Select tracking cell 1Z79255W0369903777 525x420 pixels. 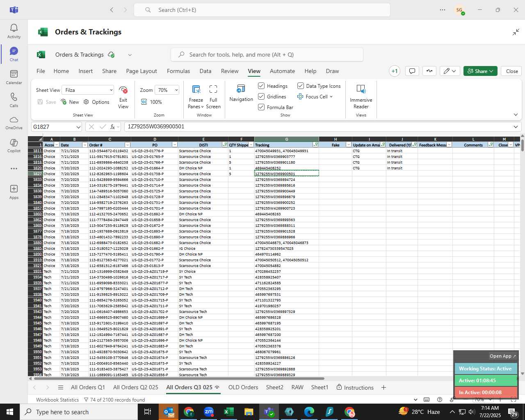[286, 157]
